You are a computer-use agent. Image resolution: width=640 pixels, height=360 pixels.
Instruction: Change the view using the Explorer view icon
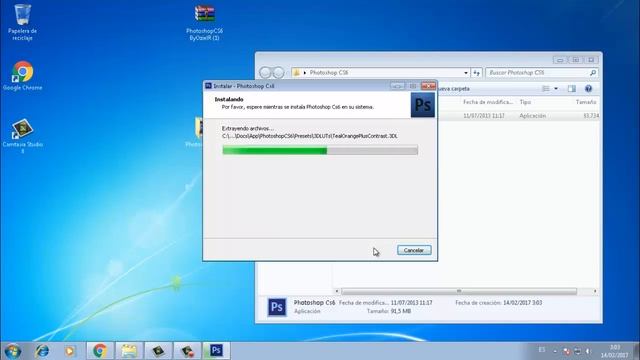click(x=546, y=89)
